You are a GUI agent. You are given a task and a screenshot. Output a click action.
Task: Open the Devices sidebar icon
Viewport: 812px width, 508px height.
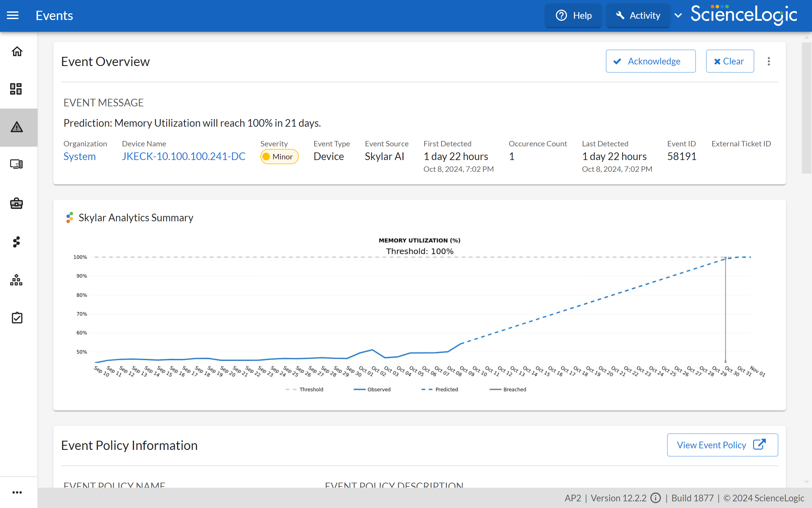click(16, 164)
